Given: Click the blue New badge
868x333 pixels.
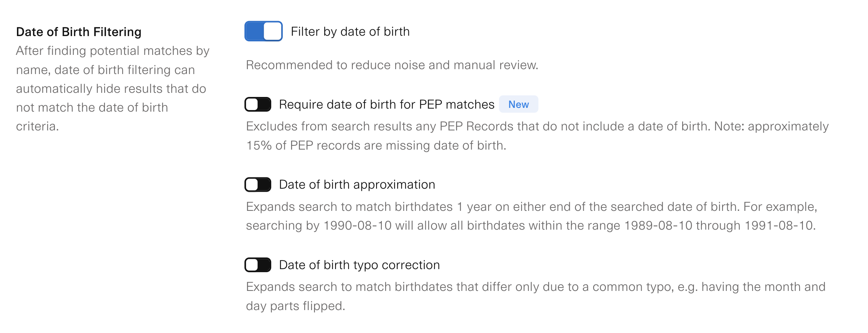Looking at the screenshot, I should (518, 104).
